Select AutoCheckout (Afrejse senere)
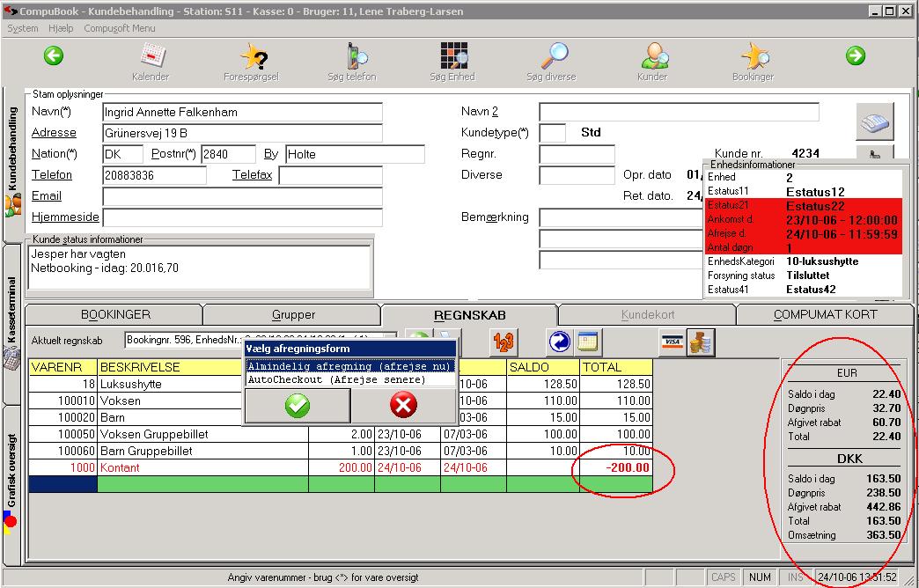Viewport: 919px width, 588px height. coord(349,379)
